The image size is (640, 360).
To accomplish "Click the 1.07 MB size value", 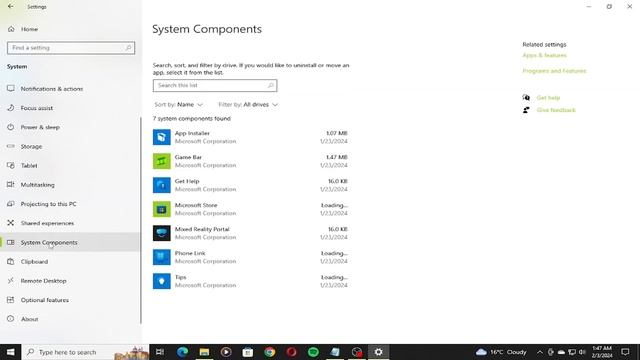I will coord(337,133).
